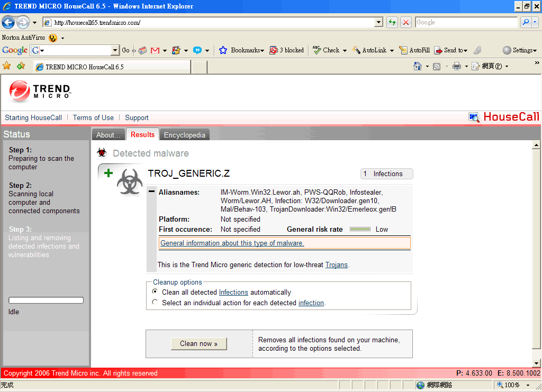Stop loading with the red X icon
This screenshot has width=542, height=392.
(x=406, y=22)
